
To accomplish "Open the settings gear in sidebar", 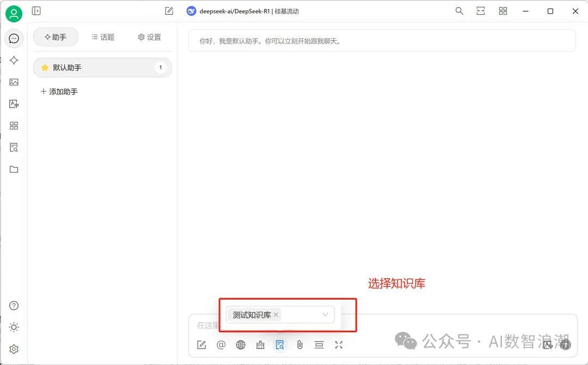I will click(14, 349).
